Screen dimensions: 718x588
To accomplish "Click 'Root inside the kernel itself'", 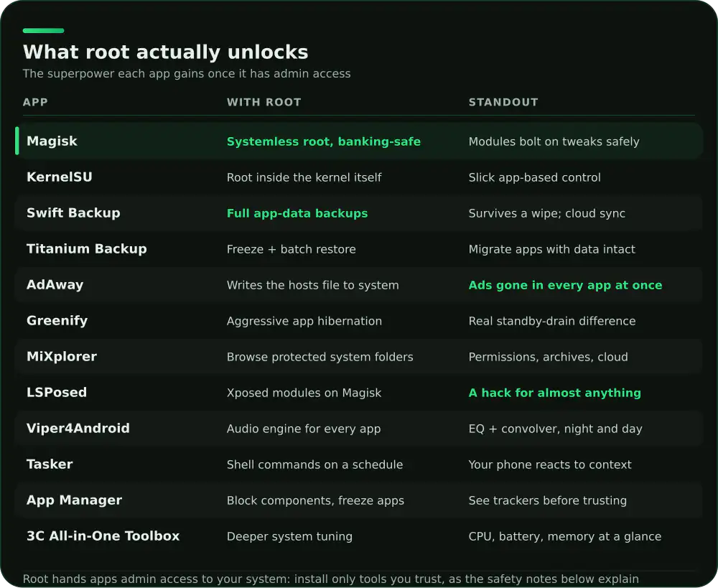I will [x=304, y=177].
